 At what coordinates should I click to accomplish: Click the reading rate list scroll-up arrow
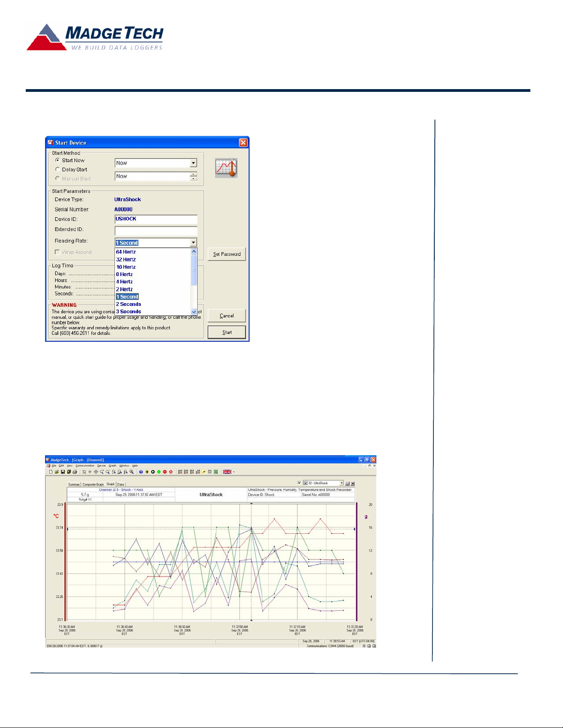(x=194, y=251)
